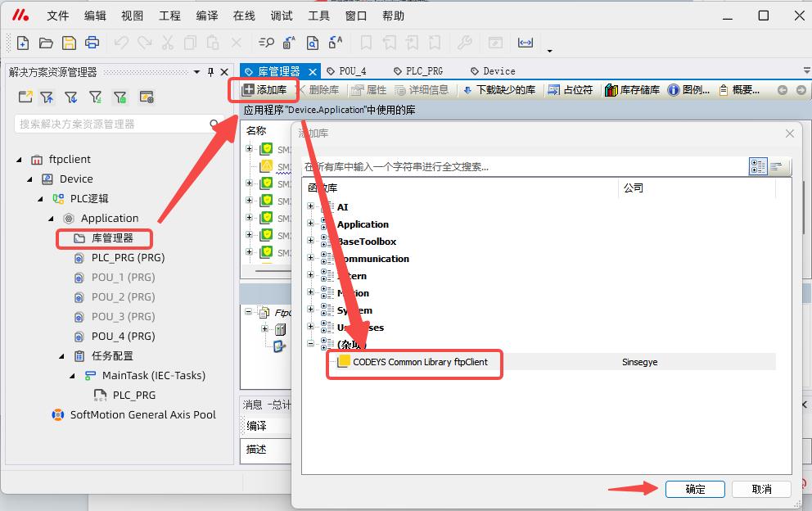Toggle the flat list view button in dialog
Image resolution: width=812 pixels, height=511 pixels.
pyautogui.click(x=775, y=167)
